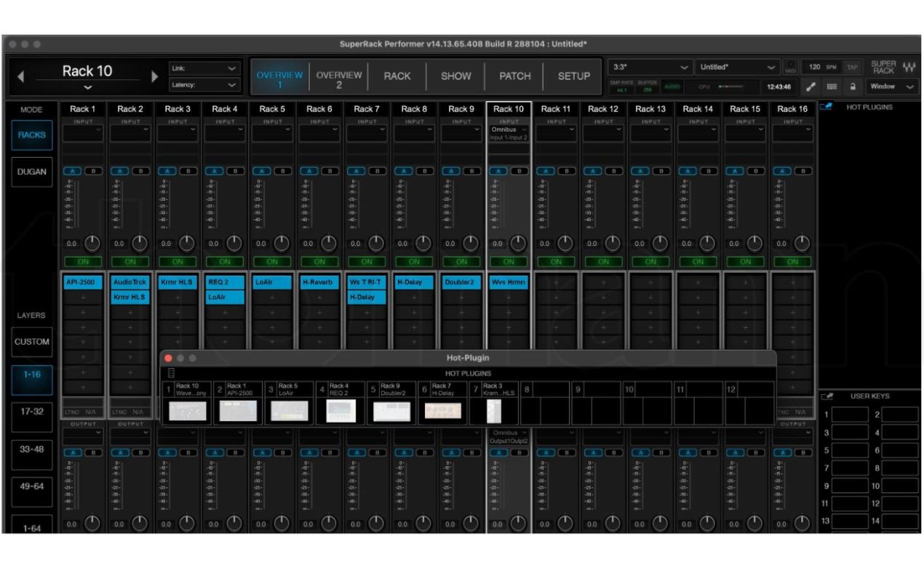Select Rack 8 input B snapshot
924x571 pixels.
[423, 172]
